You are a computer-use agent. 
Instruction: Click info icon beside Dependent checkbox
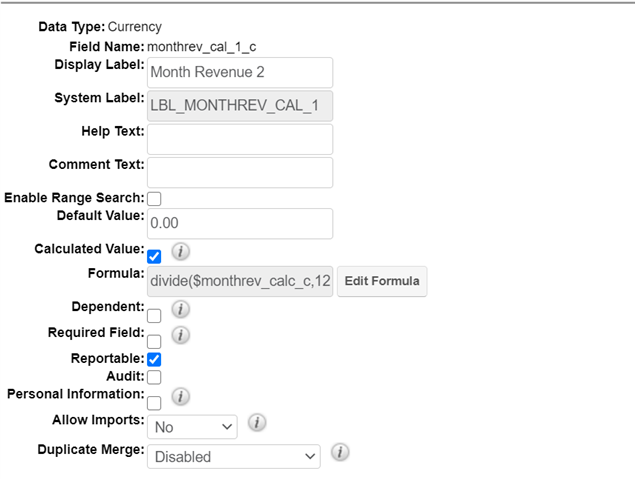pos(181,309)
